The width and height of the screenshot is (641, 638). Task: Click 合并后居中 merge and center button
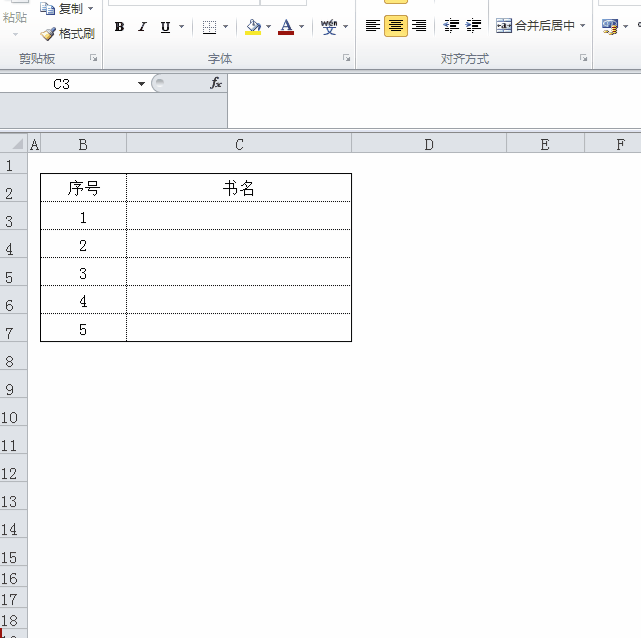536,26
